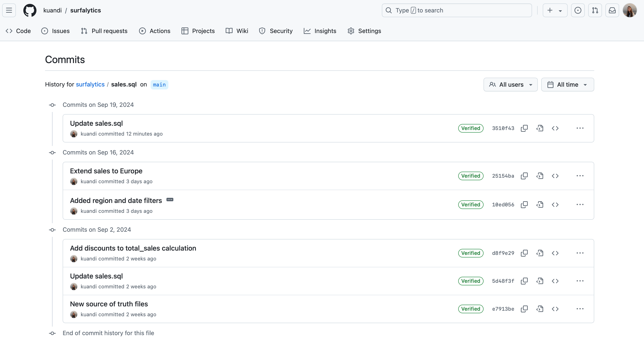Viewport: 644px width, 348px height.
Task: Open the create new plus dropdown
Action: click(555, 10)
